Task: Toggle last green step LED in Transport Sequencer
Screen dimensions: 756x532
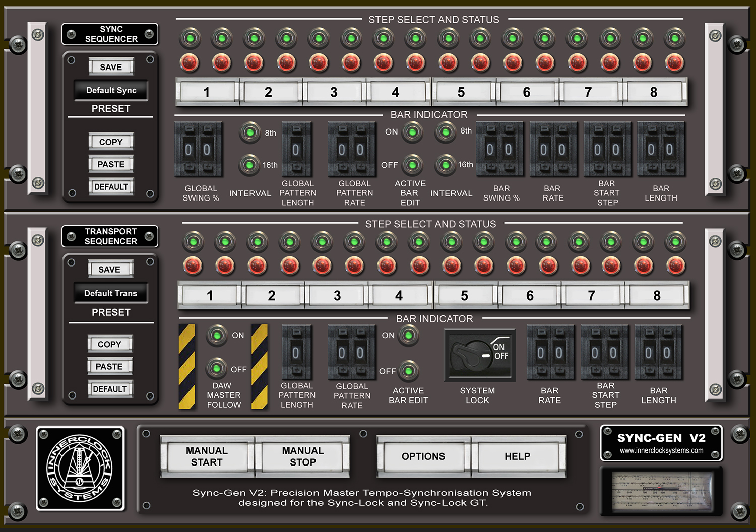Action: coord(675,242)
